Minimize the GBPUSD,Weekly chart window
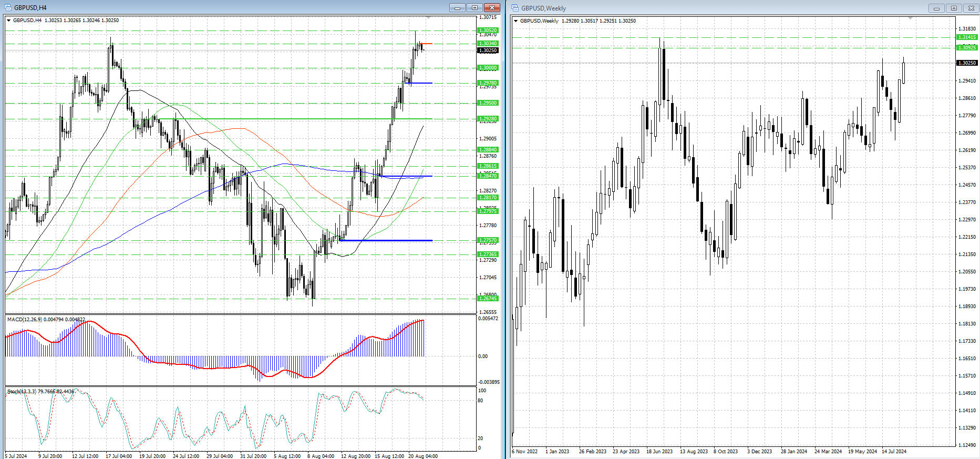The height and width of the screenshot is (459, 980). (x=936, y=8)
